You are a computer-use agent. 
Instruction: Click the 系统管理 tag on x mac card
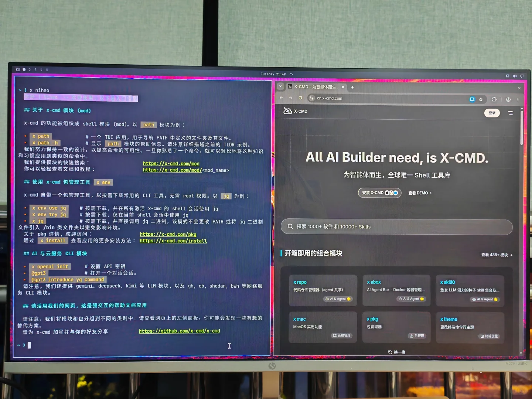342,336
